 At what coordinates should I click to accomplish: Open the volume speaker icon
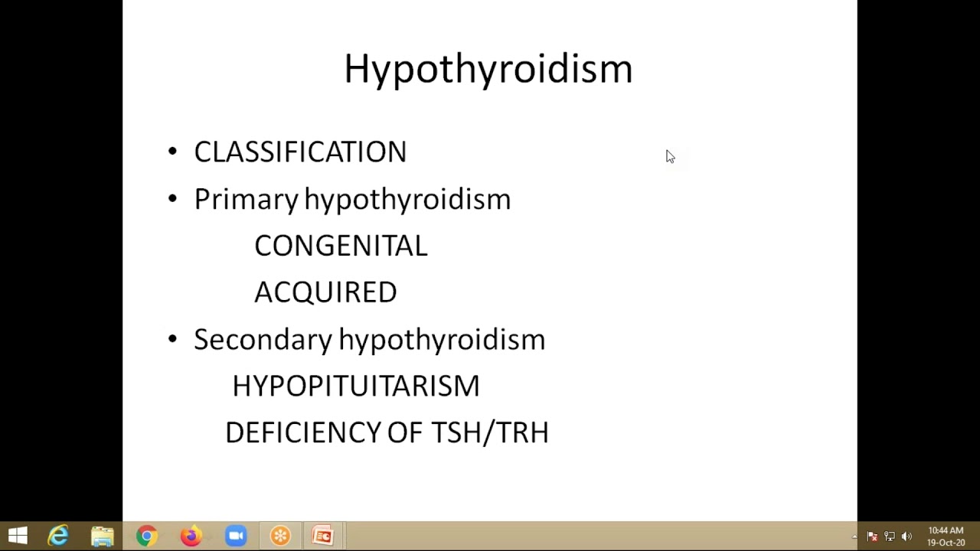(907, 536)
